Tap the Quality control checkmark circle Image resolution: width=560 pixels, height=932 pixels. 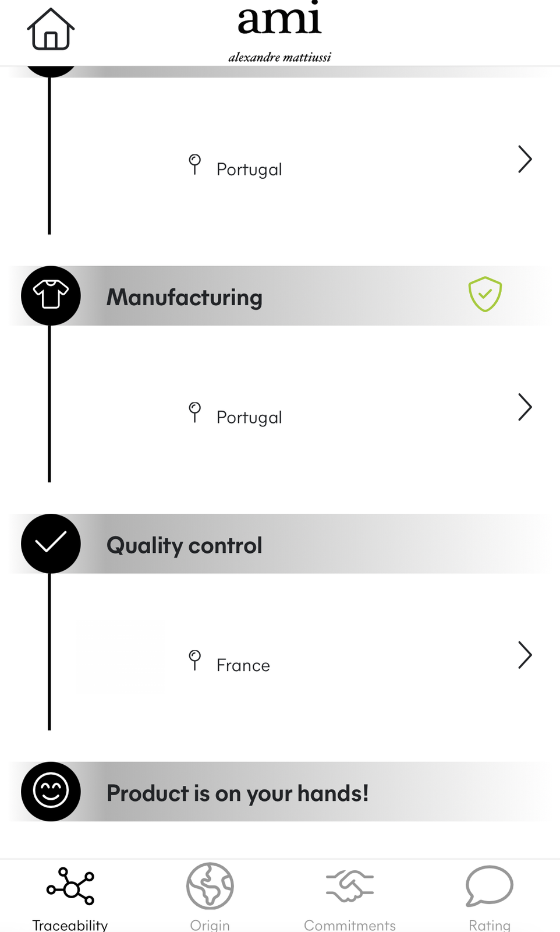pos(51,543)
